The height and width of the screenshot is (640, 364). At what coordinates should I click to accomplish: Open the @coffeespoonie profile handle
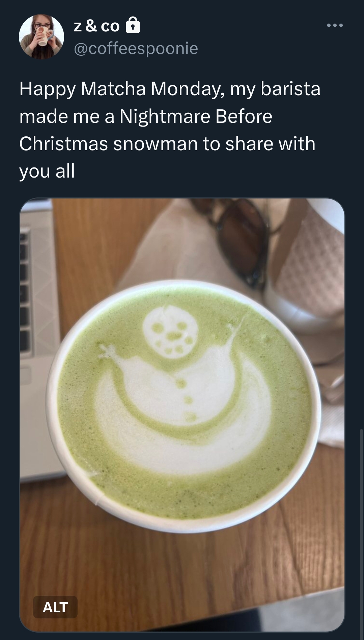pos(136,48)
